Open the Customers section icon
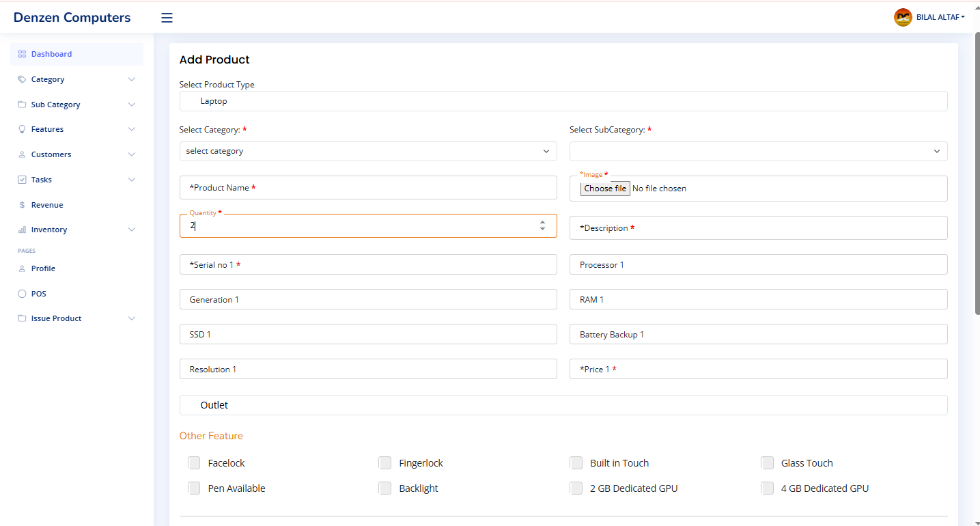 pos(21,154)
